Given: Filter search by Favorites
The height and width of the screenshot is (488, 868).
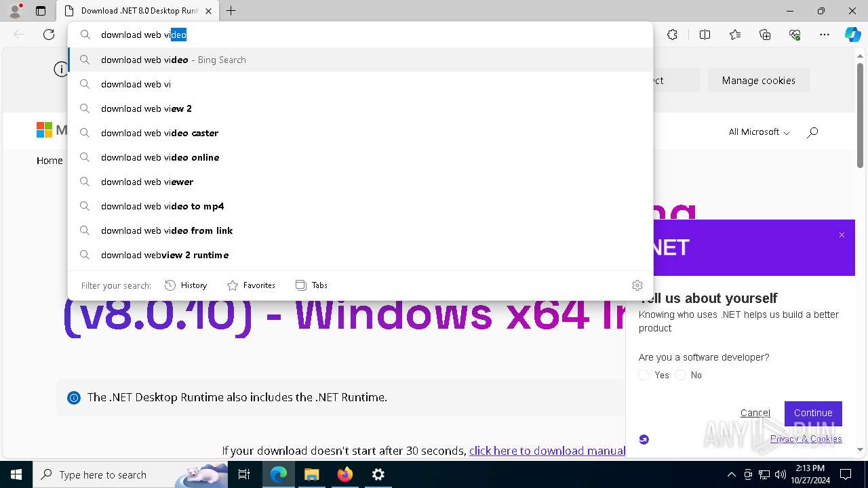Looking at the screenshot, I should point(251,285).
